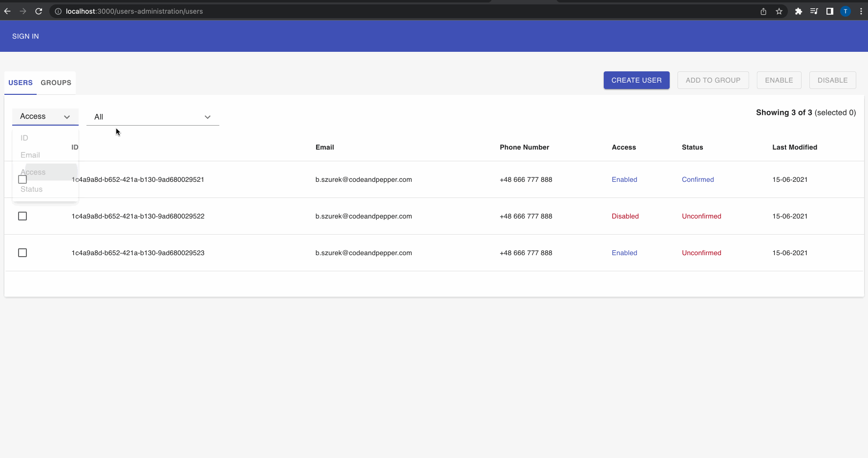The width and height of the screenshot is (868, 458).
Task: Tick checkbox for user ID ending 29523
Action: tap(22, 253)
